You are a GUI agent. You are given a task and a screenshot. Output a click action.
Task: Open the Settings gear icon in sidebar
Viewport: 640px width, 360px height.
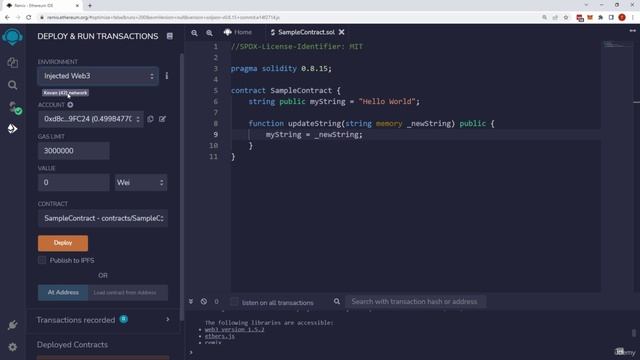(x=13, y=347)
